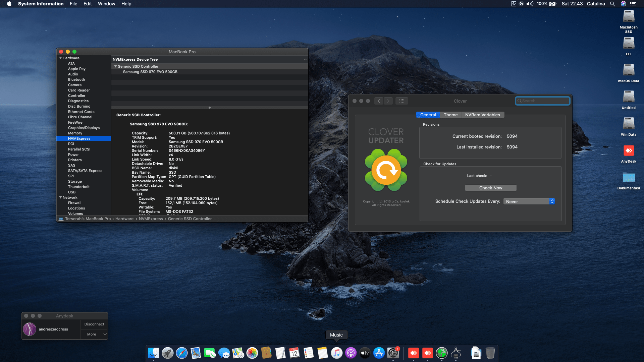Open System Information chip icon in Dock
644x362 pixels.
click(x=456, y=353)
